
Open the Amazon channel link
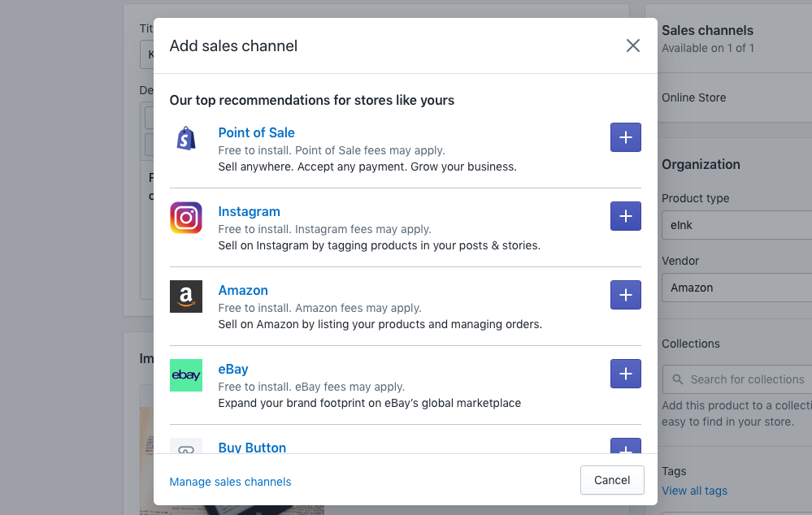coord(243,290)
